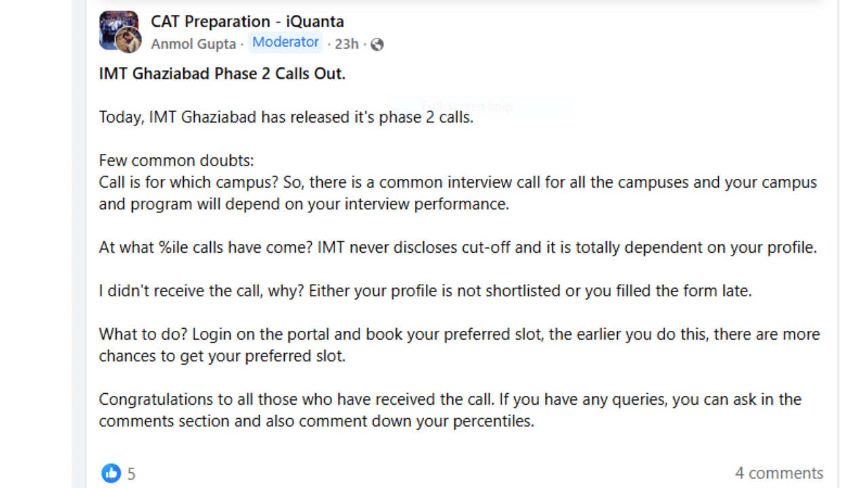The image size is (868, 488).
Task: Click the faded Full-screen Snip overlay text
Action: (x=467, y=106)
